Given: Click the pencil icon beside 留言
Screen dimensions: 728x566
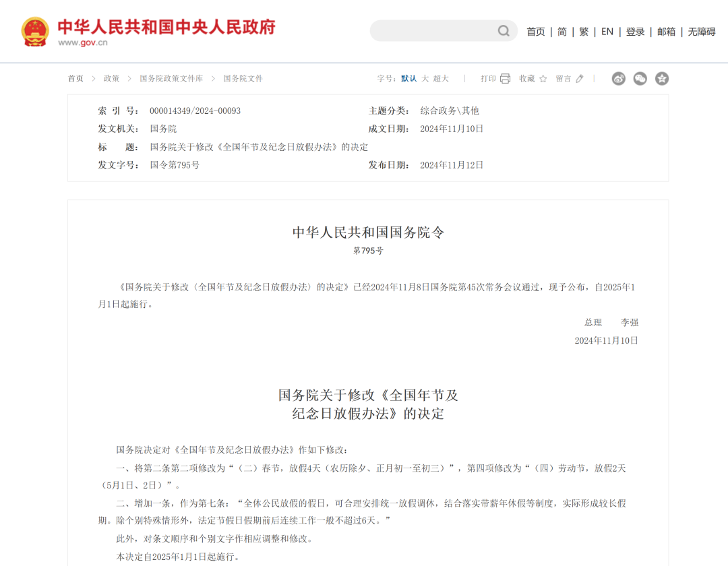Looking at the screenshot, I should pos(578,78).
